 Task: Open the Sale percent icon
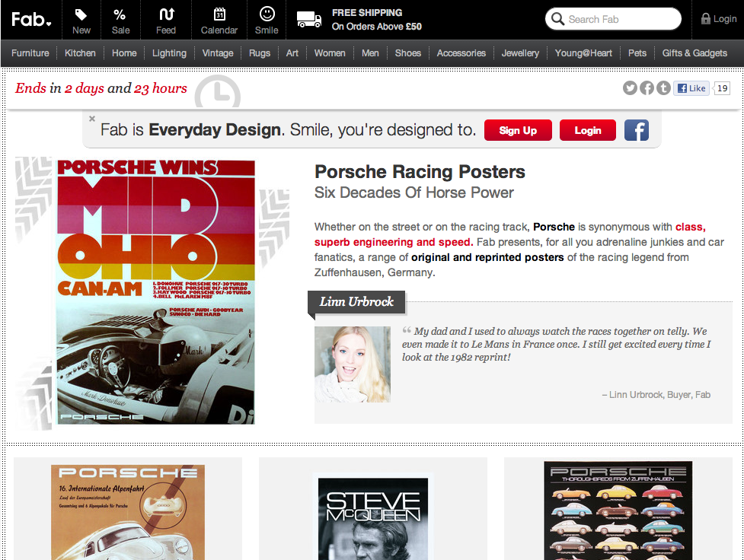click(120, 14)
